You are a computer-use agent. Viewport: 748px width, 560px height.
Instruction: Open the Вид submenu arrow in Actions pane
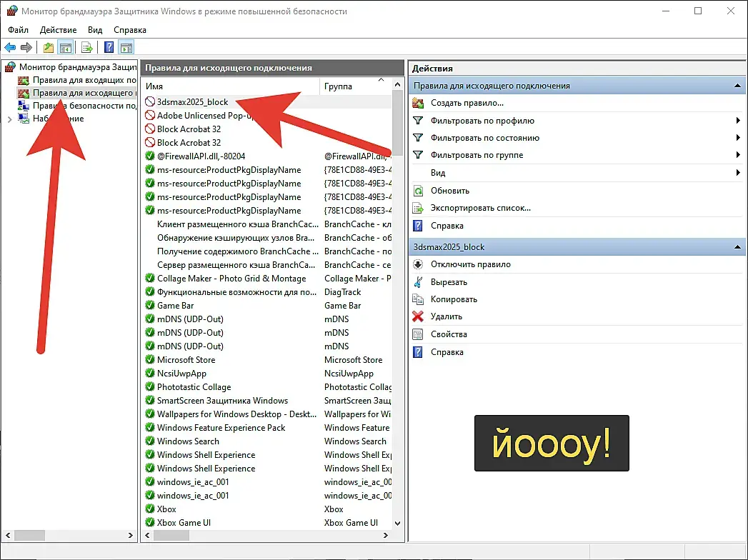coord(738,173)
